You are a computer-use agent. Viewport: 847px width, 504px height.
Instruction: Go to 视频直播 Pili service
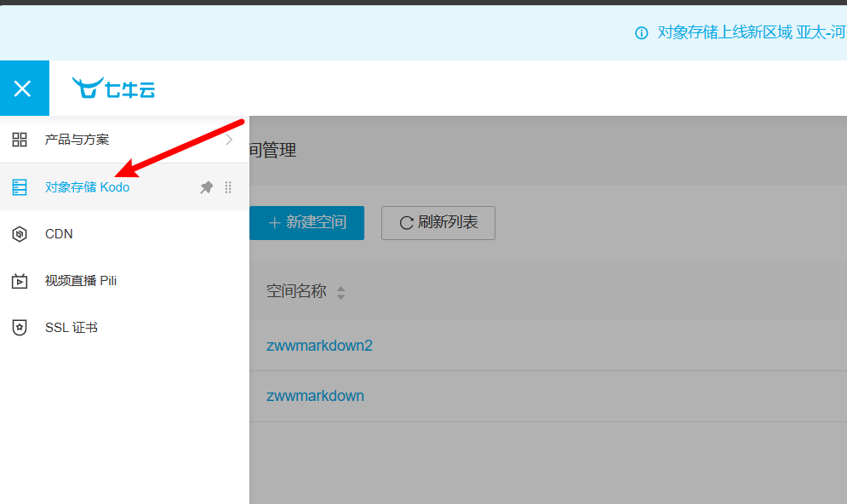click(81, 281)
